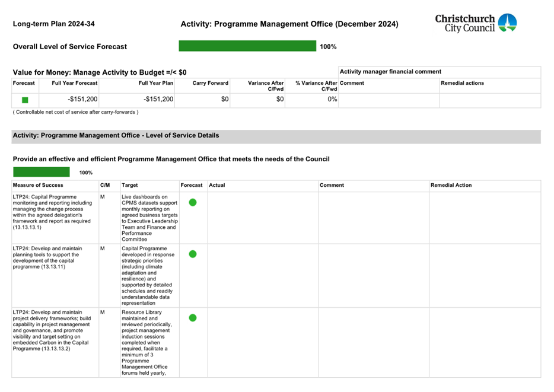Select green status dot for planning tools row

point(193,254)
